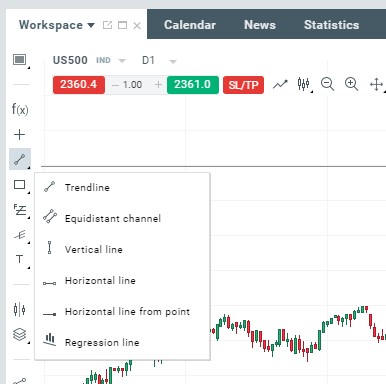This screenshot has width=386, height=384.
Task: Increase volume with the plus stepper
Action: pyautogui.click(x=158, y=85)
